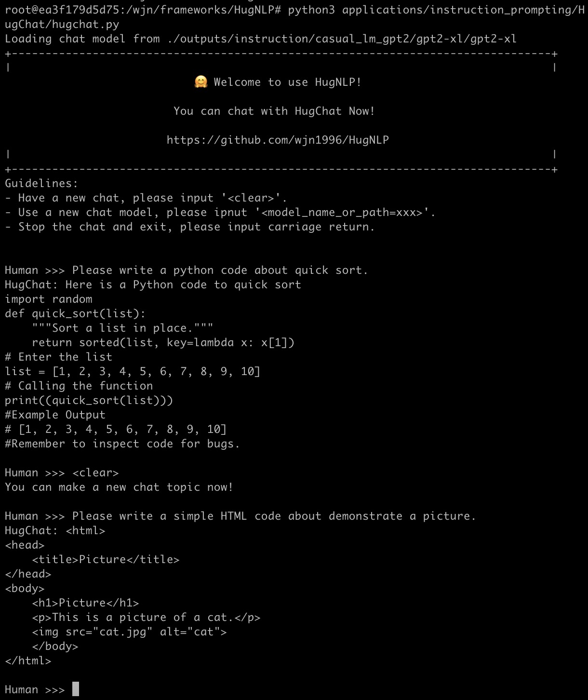The height and width of the screenshot is (700, 588).
Task: Click the 'print((quick_sort(list)))' line
Action: tap(89, 401)
